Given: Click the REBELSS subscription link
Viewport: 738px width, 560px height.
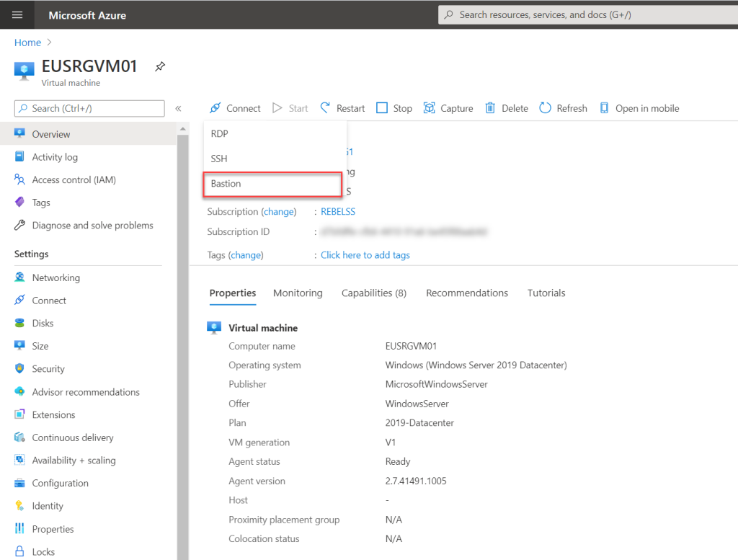Looking at the screenshot, I should [x=337, y=211].
